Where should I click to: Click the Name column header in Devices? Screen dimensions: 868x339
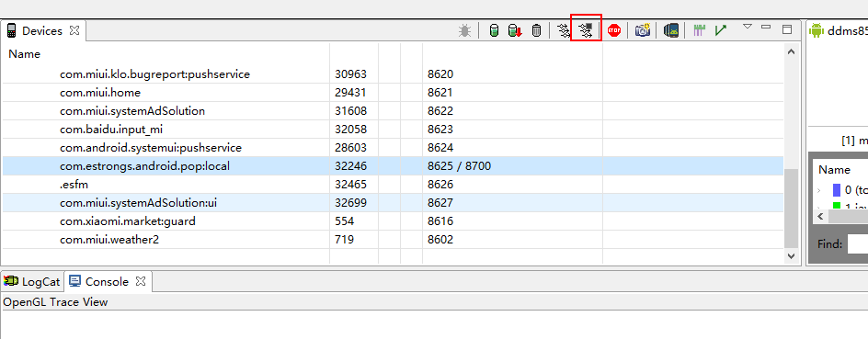pos(24,54)
